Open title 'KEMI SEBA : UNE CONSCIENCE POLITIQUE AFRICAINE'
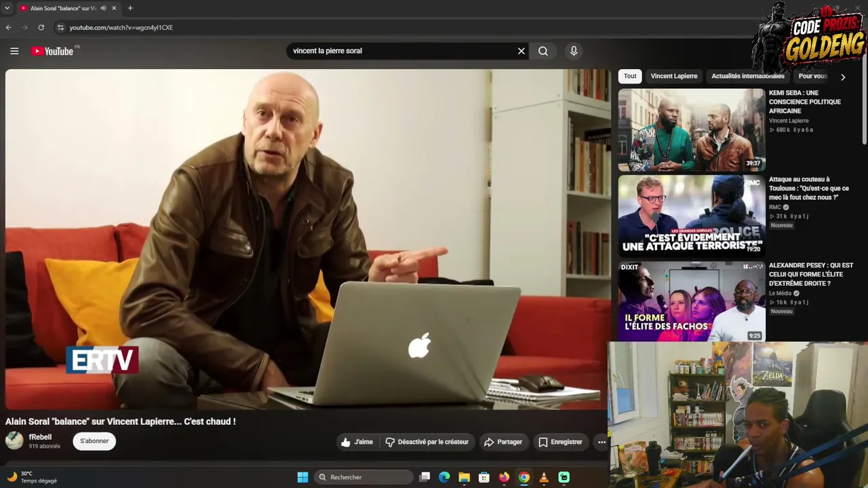This screenshot has height=488, width=868. (x=805, y=102)
